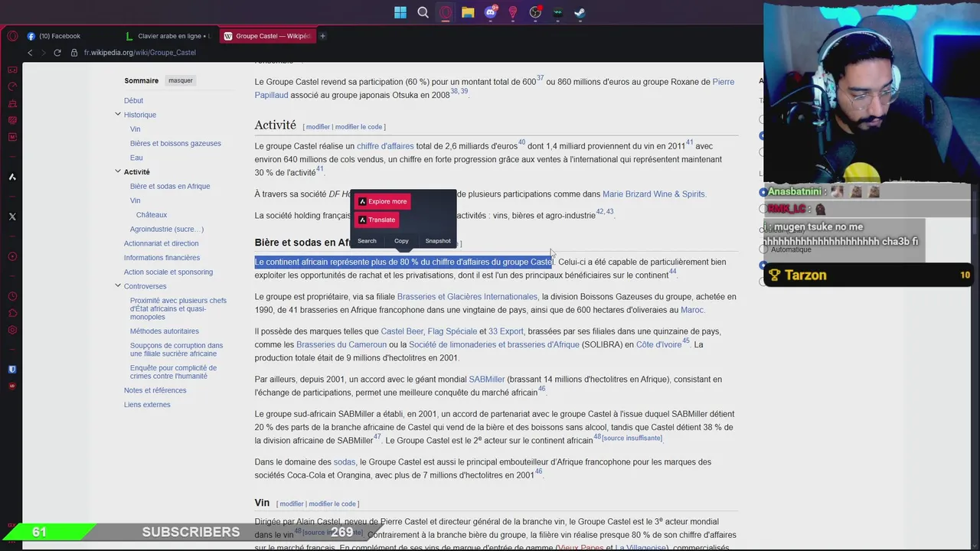The height and width of the screenshot is (551, 980).
Task: Jump to Début in the contents
Action: point(133,100)
